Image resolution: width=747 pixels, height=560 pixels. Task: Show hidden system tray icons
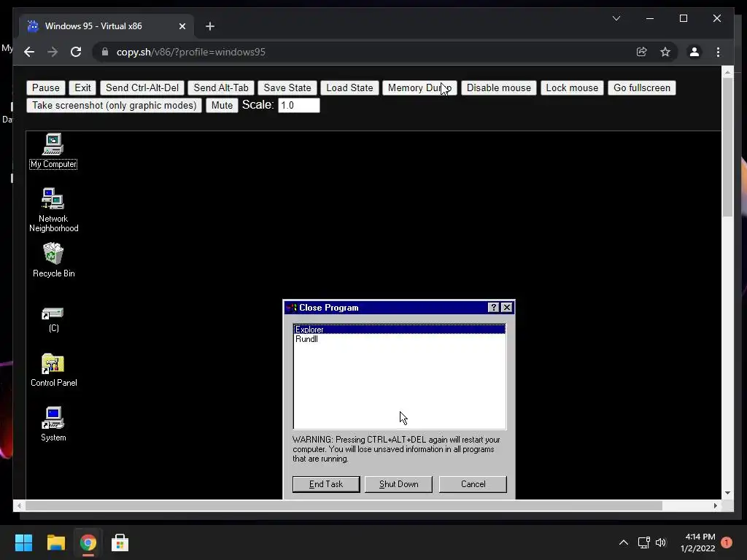coord(623,542)
